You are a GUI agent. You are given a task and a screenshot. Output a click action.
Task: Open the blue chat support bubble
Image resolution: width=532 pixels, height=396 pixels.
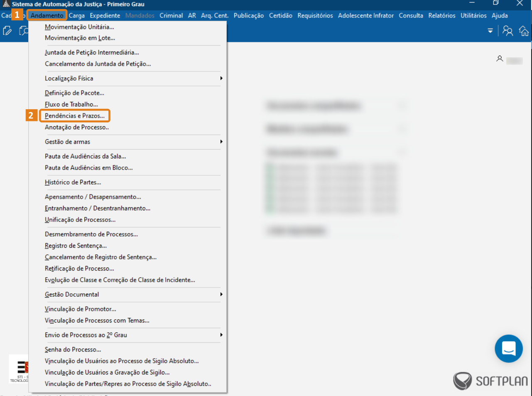point(508,348)
